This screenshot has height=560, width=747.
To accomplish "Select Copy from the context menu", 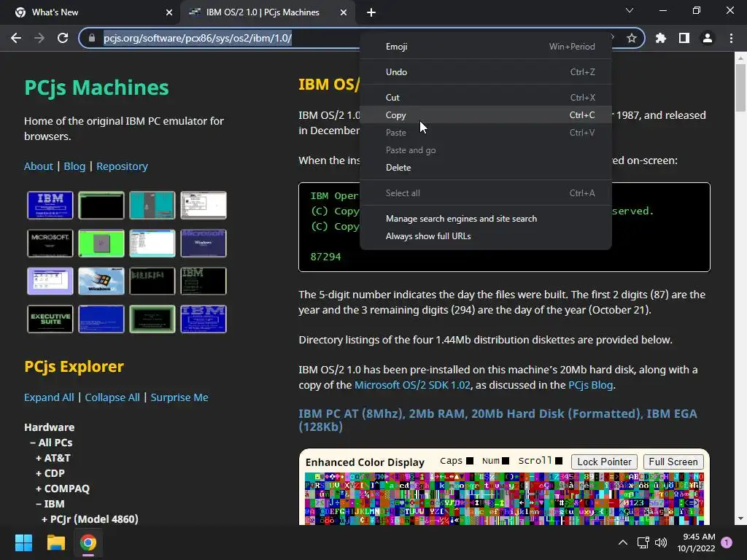I will click(x=485, y=114).
